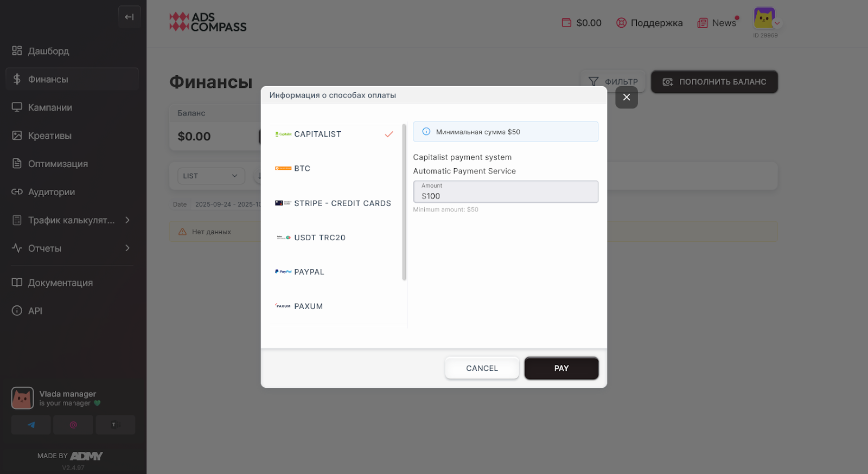Open the Документация sidebar link
This screenshot has width=868, height=474.
(72, 283)
